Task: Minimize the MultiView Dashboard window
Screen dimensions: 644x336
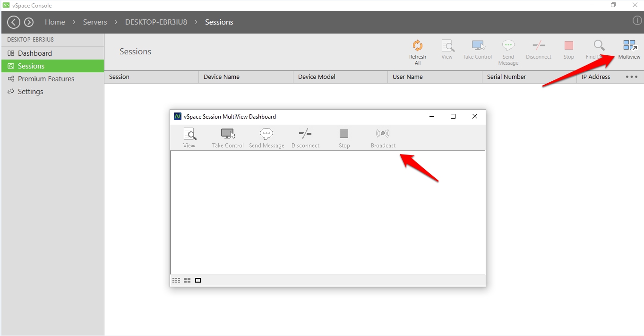Action: [x=431, y=116]
